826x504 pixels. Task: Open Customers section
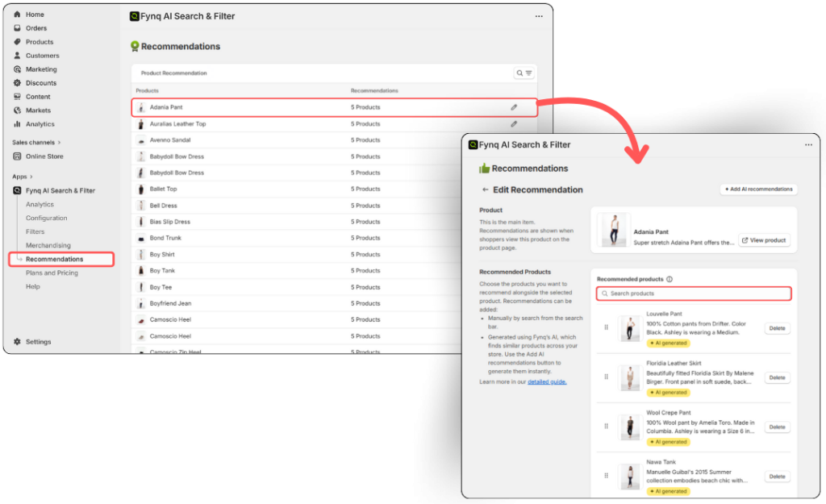point(42,56)
